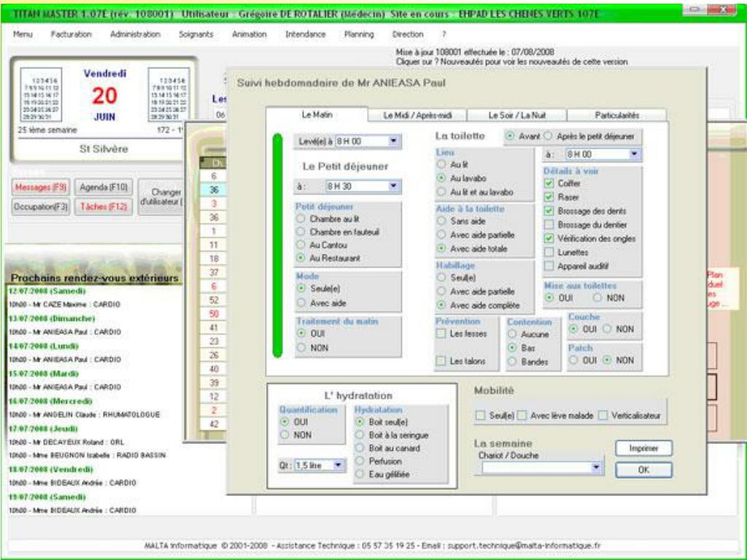747x560 pixels.
Task: Select Perfusion hydration option
Action: (x=360, y=461)
